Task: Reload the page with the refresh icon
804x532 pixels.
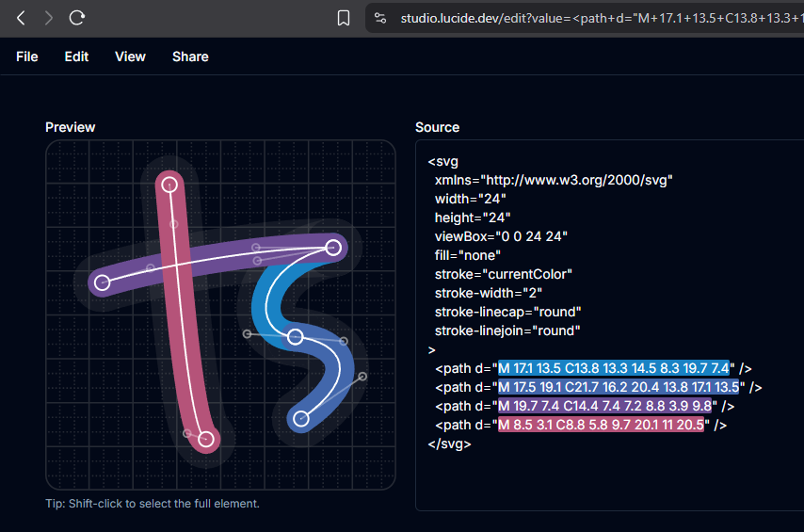Action: tap(77, 18)
